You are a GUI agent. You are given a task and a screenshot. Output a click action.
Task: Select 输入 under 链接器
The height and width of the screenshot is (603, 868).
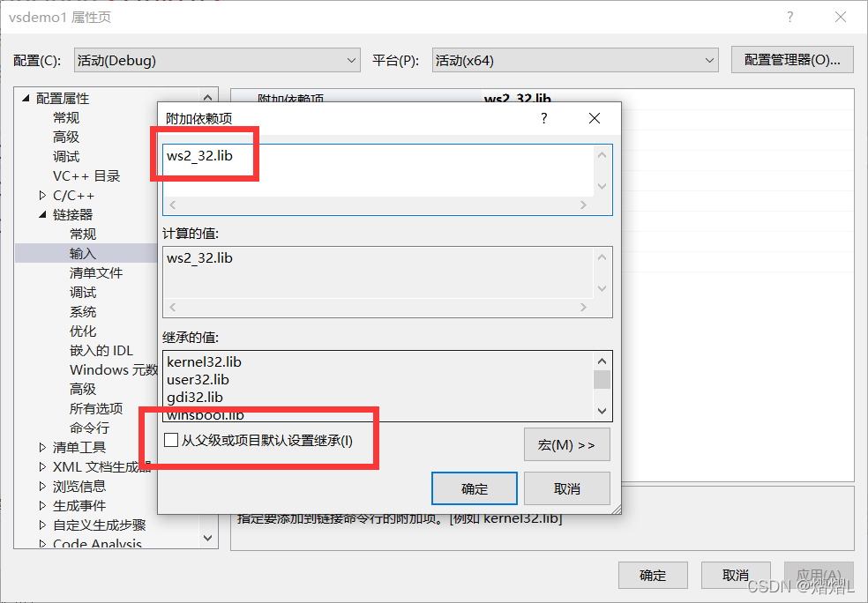(x=83, y=253)
